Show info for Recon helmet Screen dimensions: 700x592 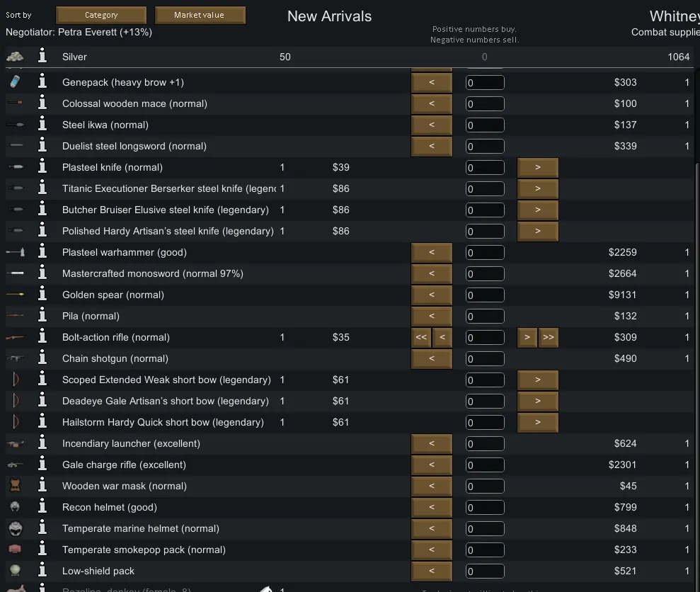point(42,507)
